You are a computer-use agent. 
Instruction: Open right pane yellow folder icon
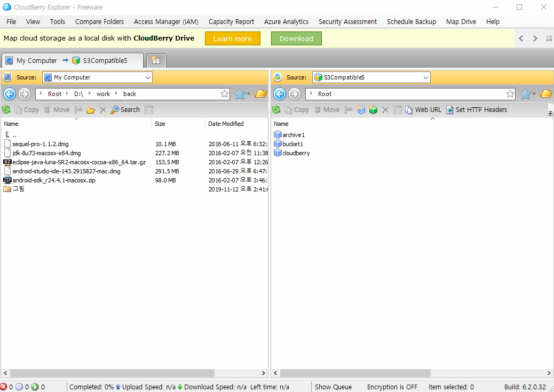[546, 93]
